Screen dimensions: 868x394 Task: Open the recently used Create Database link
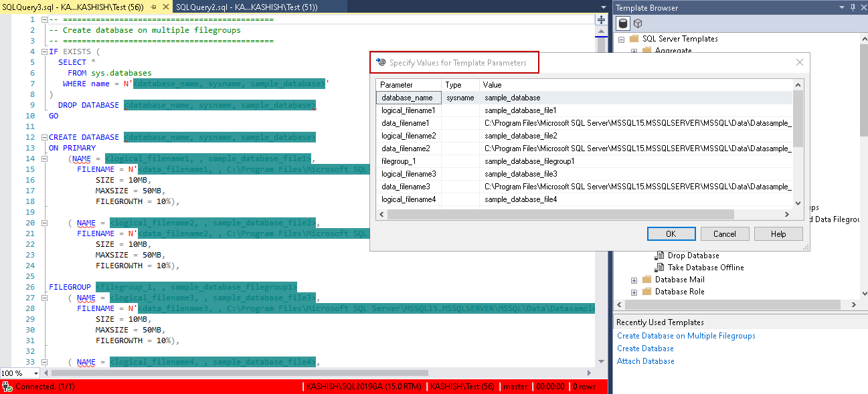pyautogui.click(x=645, y=349)
